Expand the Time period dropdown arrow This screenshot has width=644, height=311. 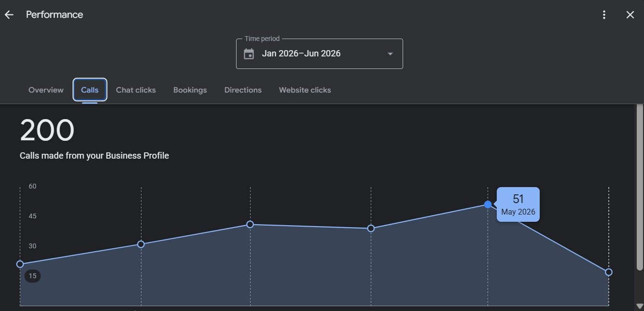[x=390, y=54]
